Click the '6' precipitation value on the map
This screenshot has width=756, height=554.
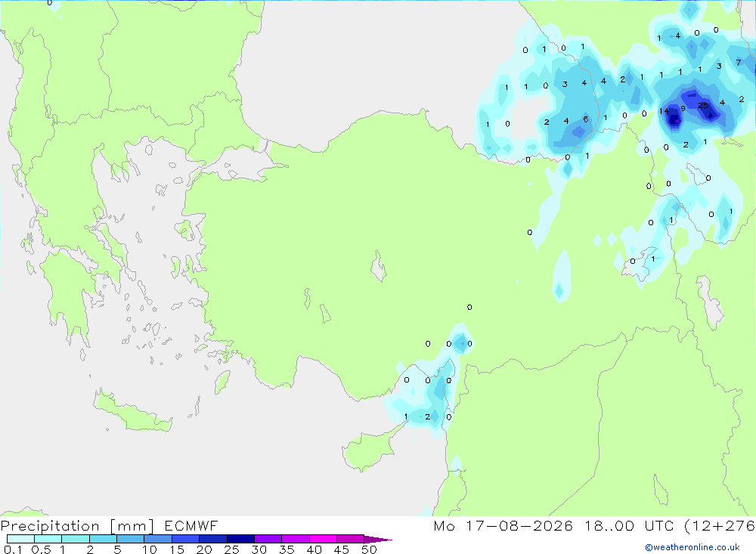click(585, 119)
